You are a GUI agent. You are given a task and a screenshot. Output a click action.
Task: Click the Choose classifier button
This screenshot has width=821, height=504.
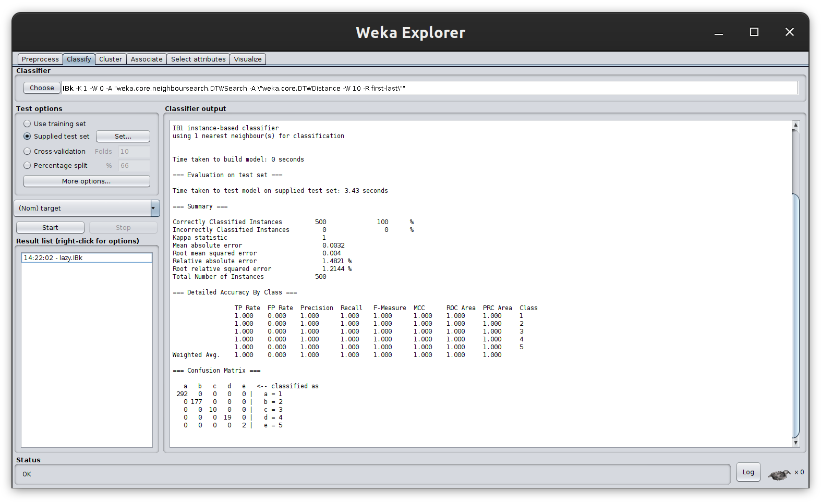[x=42, y=88]
